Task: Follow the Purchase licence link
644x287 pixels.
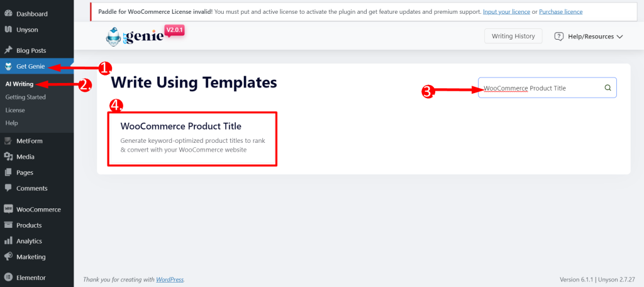Action: [560, 11]
